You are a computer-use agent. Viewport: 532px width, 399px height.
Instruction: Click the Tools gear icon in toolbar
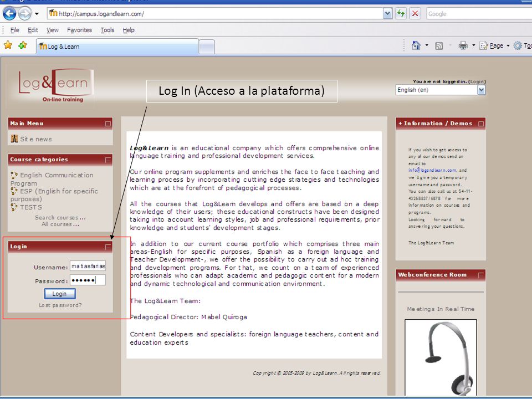coord(518,45)
